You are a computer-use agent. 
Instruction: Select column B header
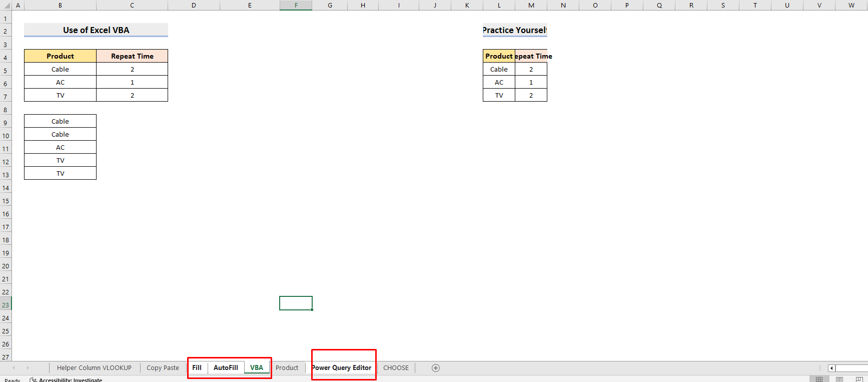(x=60, y=6)
